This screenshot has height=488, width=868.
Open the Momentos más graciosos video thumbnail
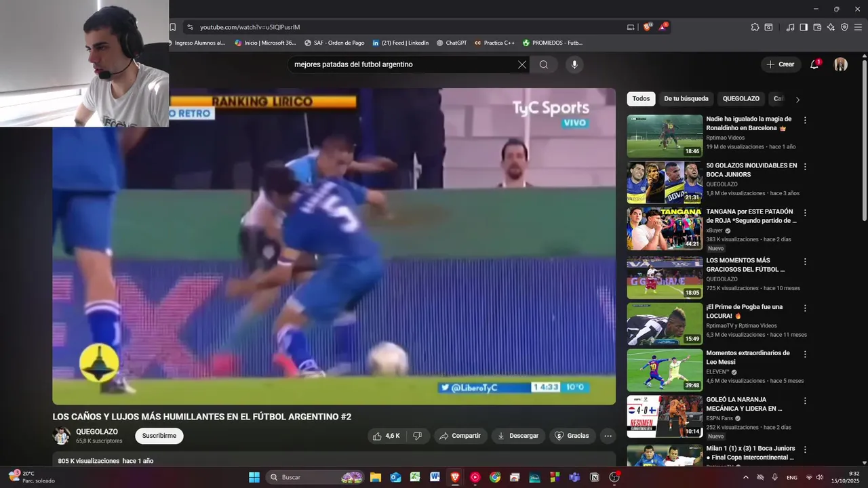click(x=665, y=278)
